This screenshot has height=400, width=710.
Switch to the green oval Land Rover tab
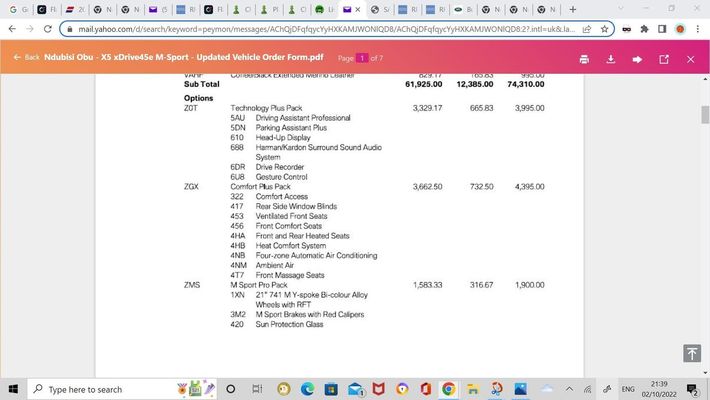463,9
